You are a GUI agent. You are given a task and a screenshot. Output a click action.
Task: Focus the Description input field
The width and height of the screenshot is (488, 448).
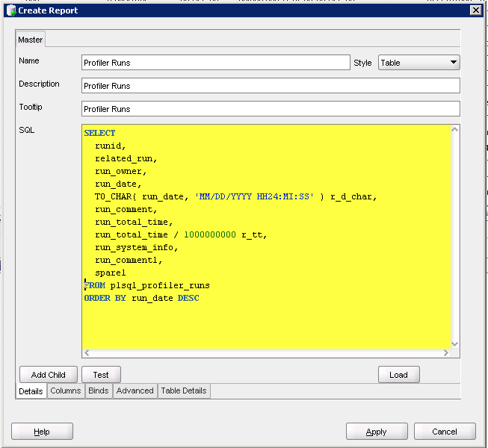click(x=271, y=86)
